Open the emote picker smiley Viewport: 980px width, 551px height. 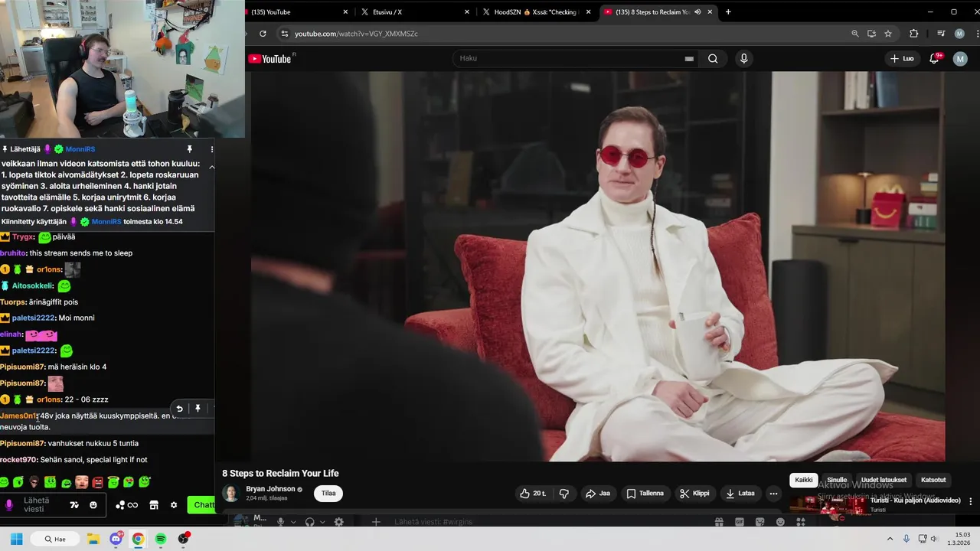pos(93,505)
